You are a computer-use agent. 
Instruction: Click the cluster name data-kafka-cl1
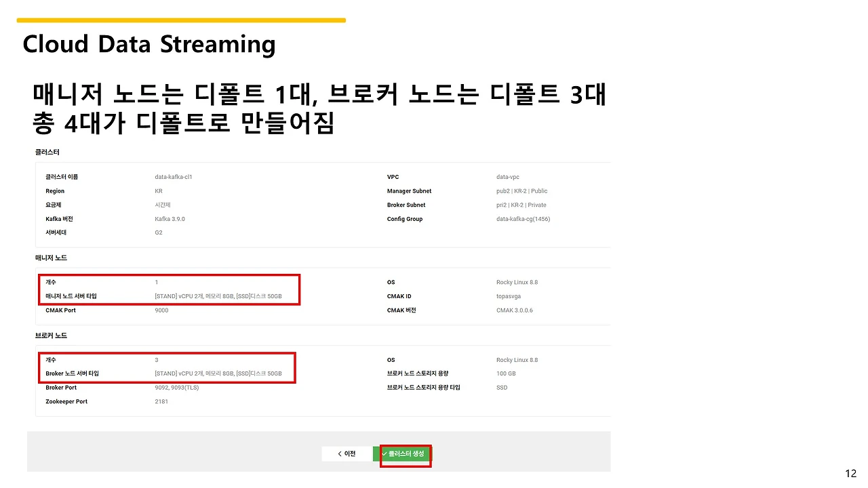click(x=172, y=177)
